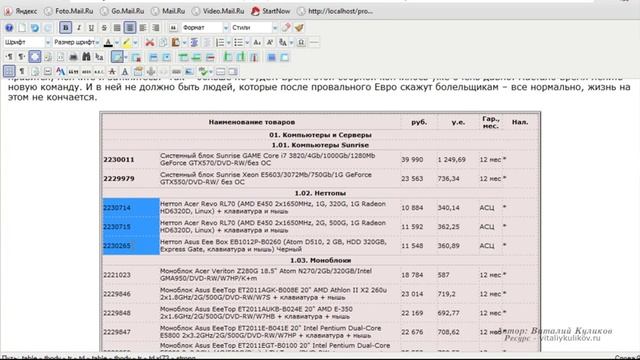Image resolution: width=640 pixels, height=360 pixels.
Task: Open the StartNow bookmark
Action: 271,11
